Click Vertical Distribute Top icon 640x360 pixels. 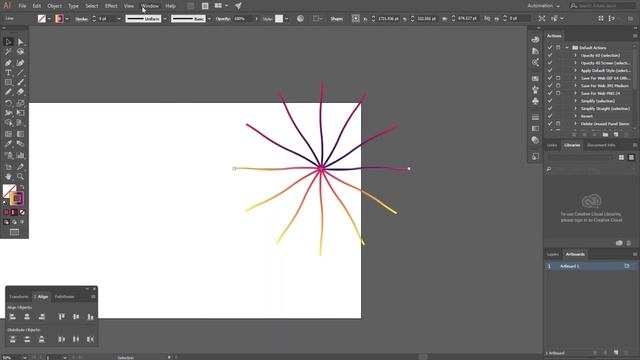(13, 339)
